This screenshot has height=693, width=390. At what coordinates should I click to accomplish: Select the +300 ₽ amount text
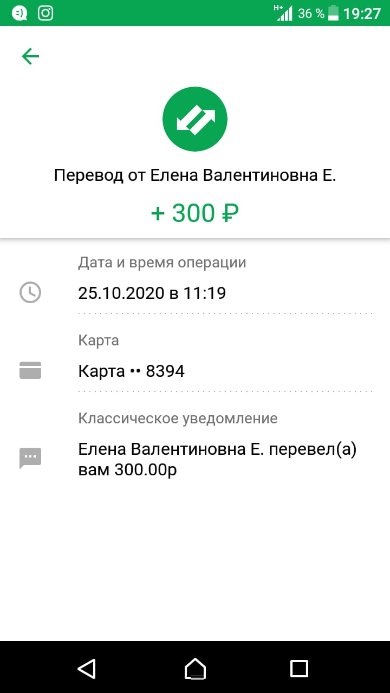(195, 213)
